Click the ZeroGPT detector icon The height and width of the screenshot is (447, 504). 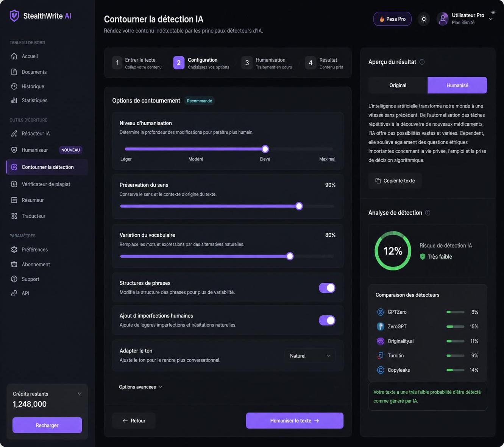[381, 326]
